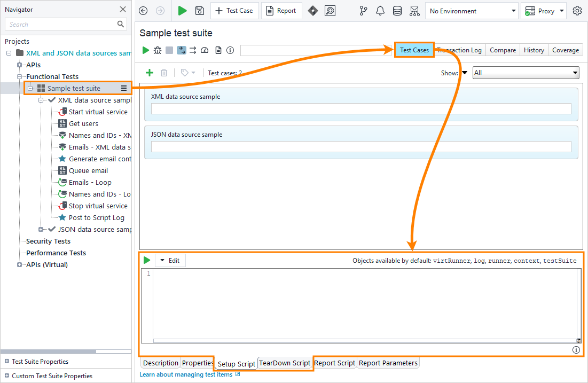Click the Edit button in the script panel

[x=171, y=260]
